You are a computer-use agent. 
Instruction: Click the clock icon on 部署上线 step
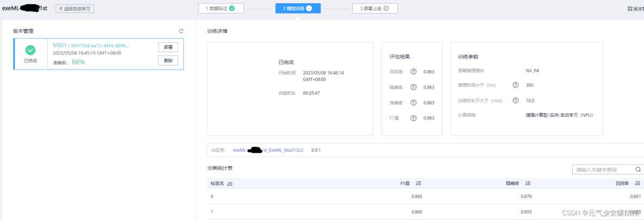[386, 8]
